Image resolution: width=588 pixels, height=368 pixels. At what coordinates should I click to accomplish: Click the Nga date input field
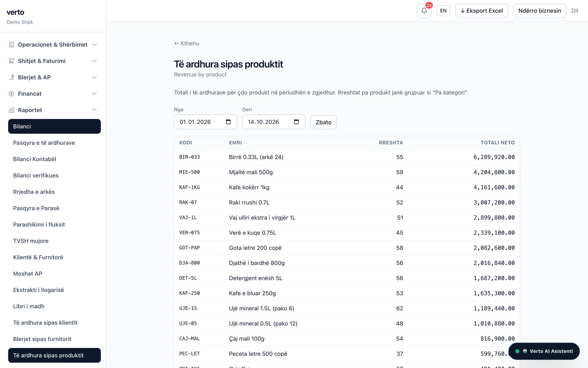point(206,122)
